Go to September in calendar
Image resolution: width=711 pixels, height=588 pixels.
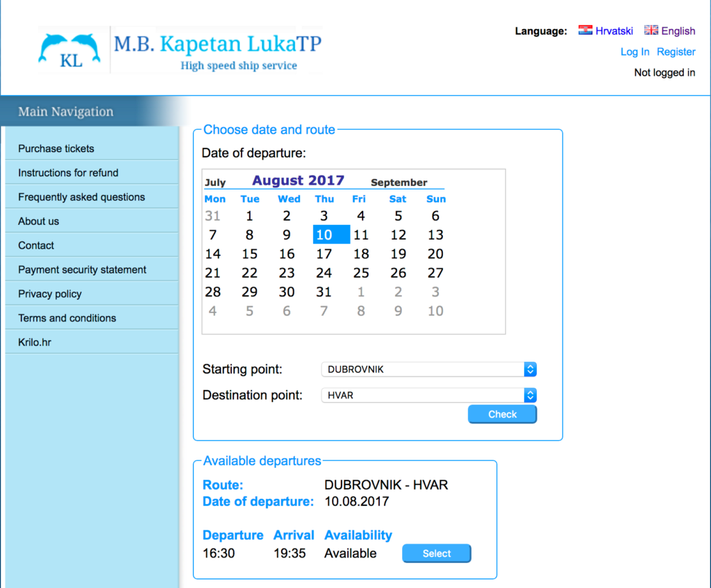tap(399, 183)
